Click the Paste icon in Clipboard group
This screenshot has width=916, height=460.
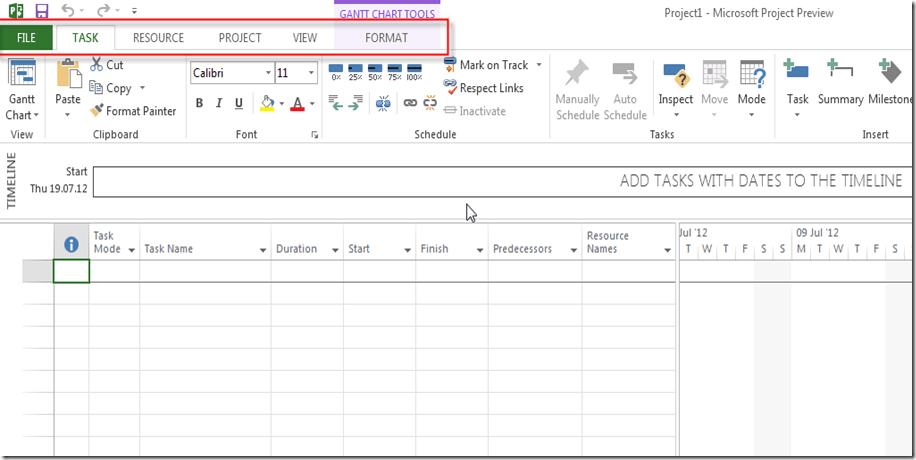[x=68, y=76]
